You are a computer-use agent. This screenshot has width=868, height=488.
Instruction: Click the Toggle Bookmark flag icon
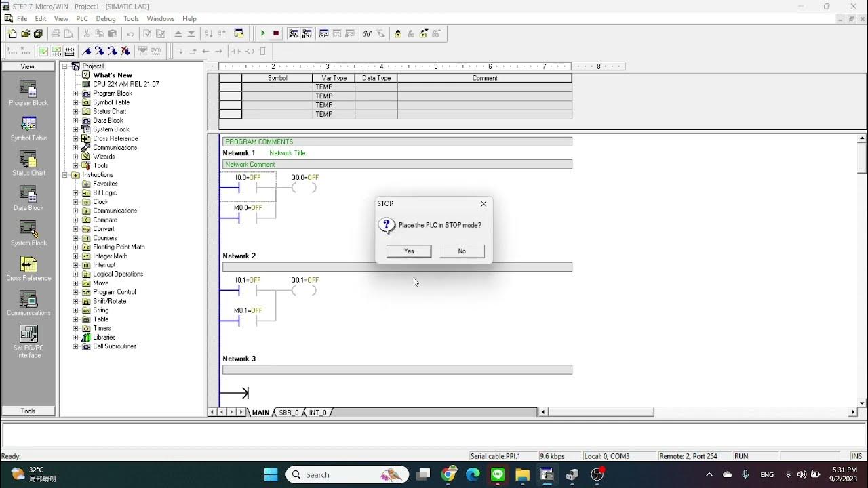pyautogui.click(x=87, y=51)
